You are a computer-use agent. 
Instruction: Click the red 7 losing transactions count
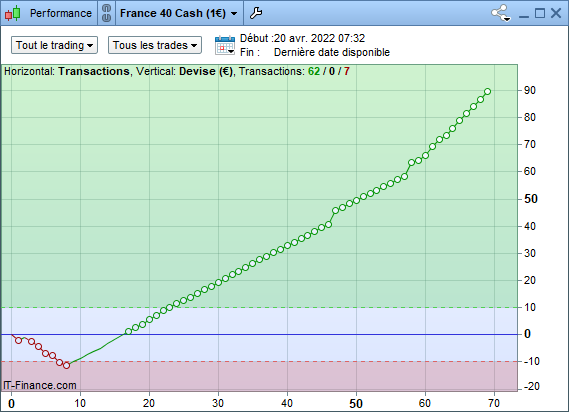click(x=347, y=71)
